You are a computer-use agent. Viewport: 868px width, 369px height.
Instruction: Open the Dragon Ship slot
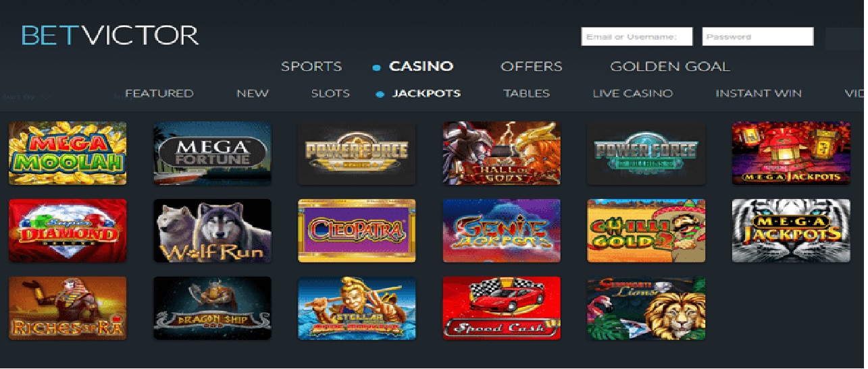point(212,308)
